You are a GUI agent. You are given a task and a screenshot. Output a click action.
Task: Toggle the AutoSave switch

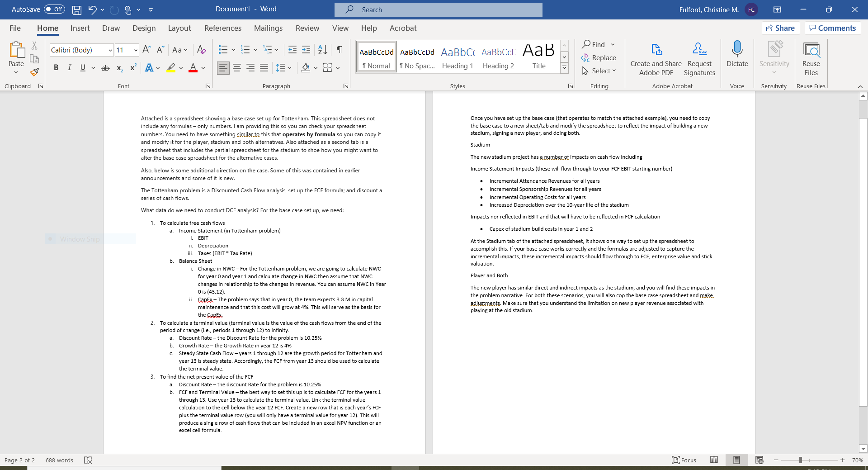point(54,9)
